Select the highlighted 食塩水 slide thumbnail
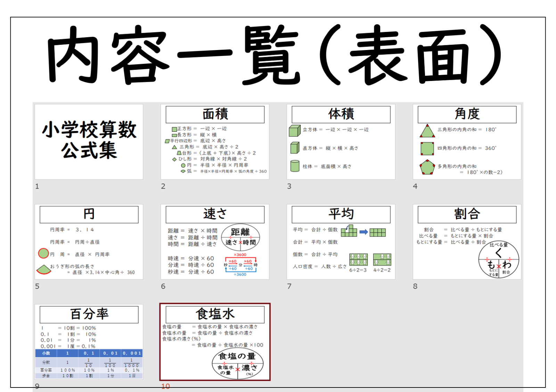The width and height of the screenshot is (556, 392). 215,342
